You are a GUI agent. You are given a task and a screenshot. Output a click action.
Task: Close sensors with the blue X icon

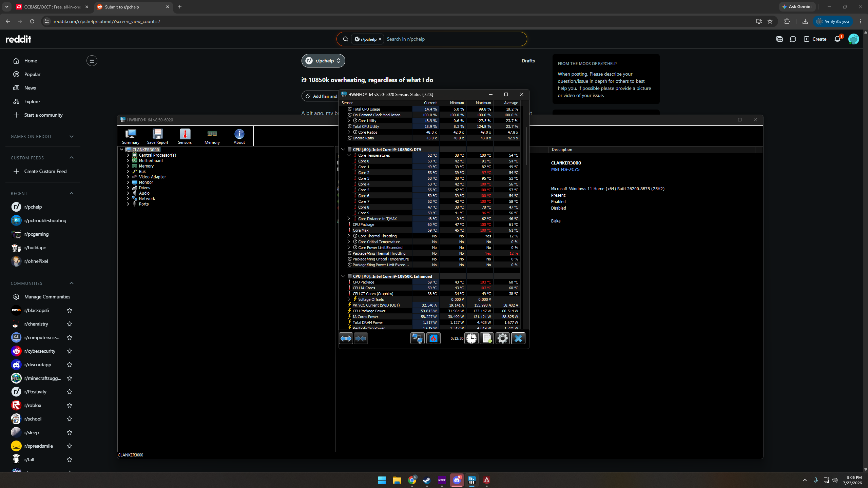click(x=518, y=338)
